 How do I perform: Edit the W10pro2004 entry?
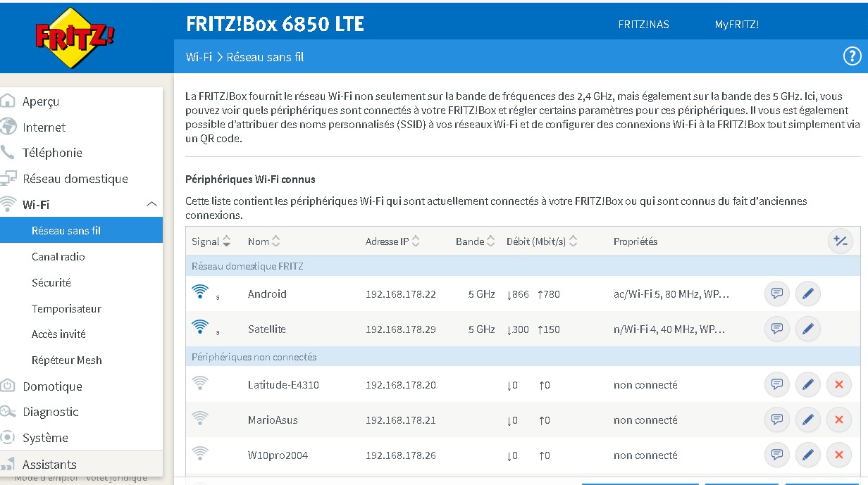click(808, 455)
